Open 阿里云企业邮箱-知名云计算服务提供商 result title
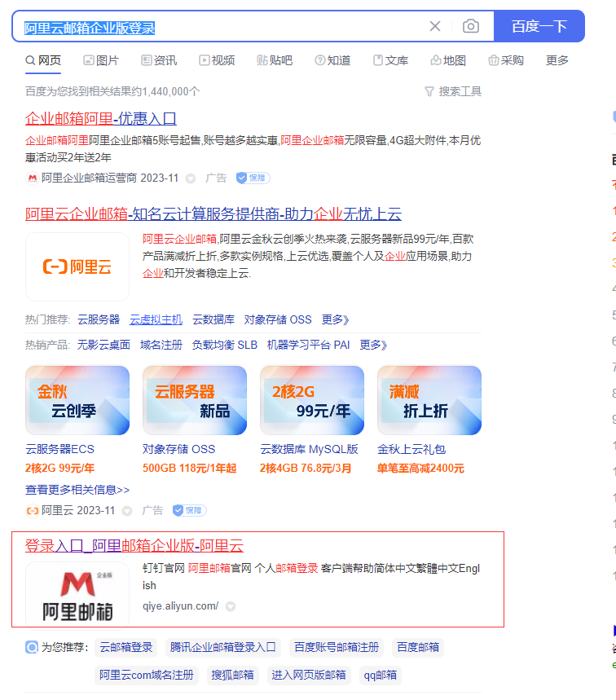Screen dimensions: 616x700 click(x=213, y=214)
